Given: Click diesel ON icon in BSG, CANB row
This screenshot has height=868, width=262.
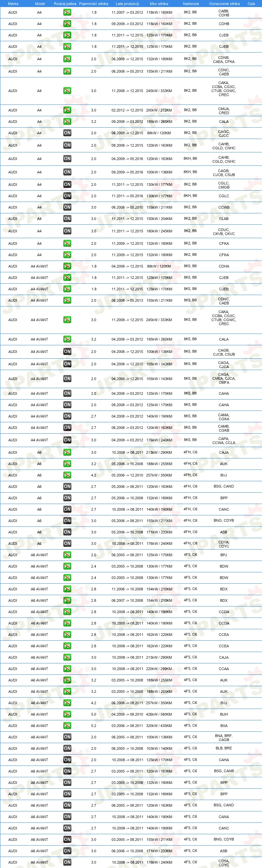Looking at the screenshot, I should tap(67, 771).
